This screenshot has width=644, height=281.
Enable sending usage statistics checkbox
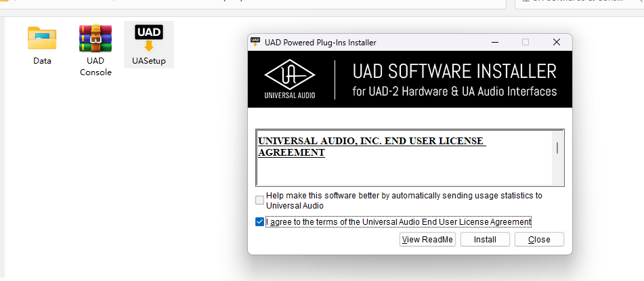pos(259,200)
